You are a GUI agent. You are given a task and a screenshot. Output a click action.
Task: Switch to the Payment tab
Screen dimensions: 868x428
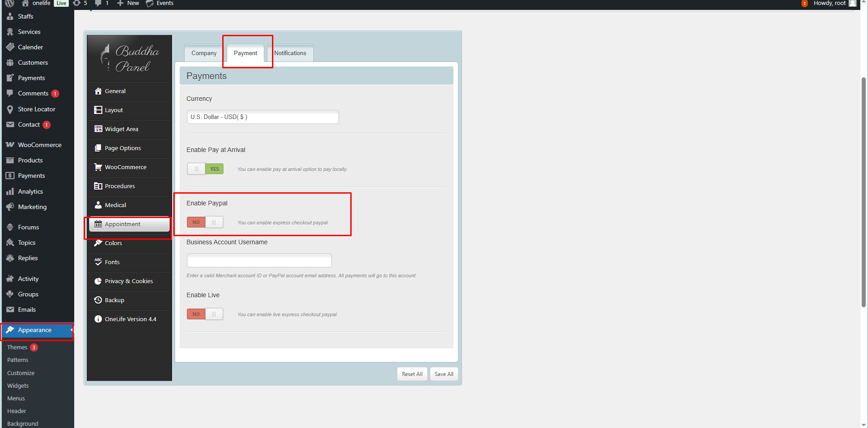pos(245,53)
